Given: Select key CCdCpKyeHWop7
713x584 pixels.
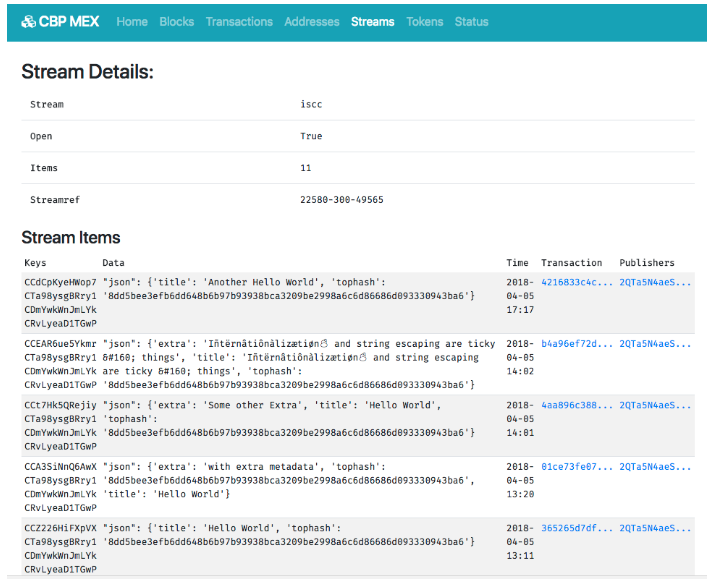Looking at the screenshot, I should point(60,282).
